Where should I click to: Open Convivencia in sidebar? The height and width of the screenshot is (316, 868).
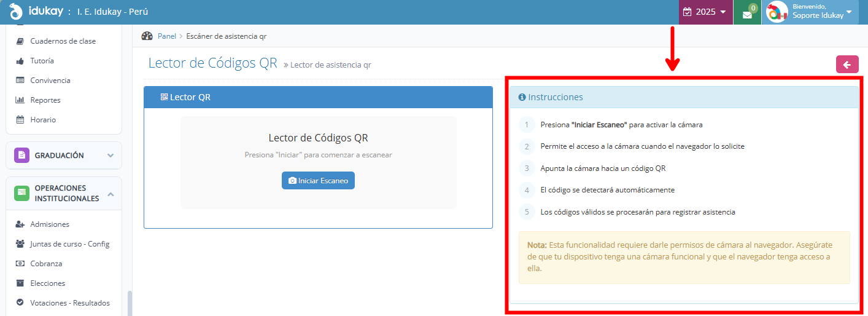pos(50,81)
